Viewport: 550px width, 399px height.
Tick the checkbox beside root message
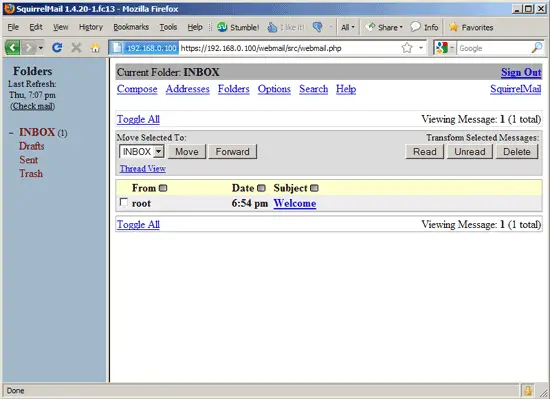click(123, 202)
